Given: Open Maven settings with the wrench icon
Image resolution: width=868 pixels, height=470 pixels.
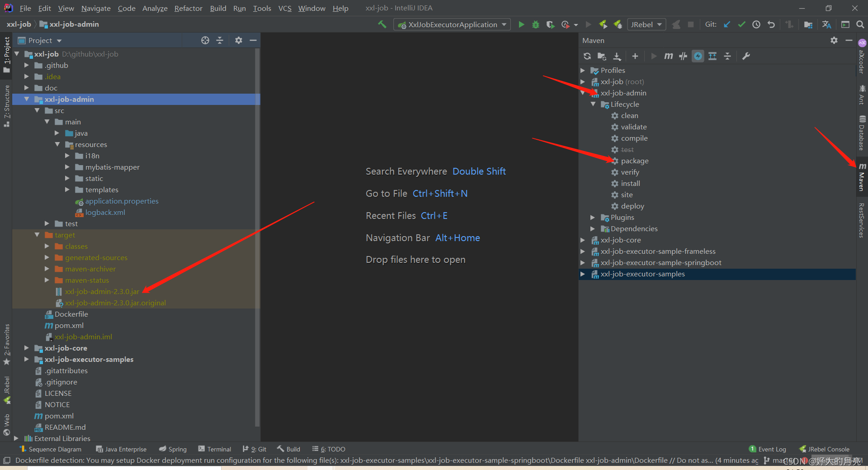Looking at the screenshot, I should (746, 56).
